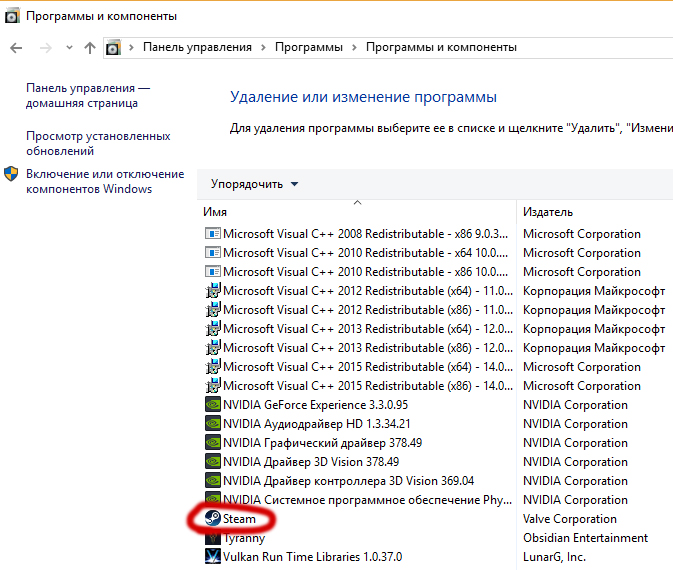Go up one level with the Up arrow
Viewport: 673px width, 570px height.
point(90,48)
